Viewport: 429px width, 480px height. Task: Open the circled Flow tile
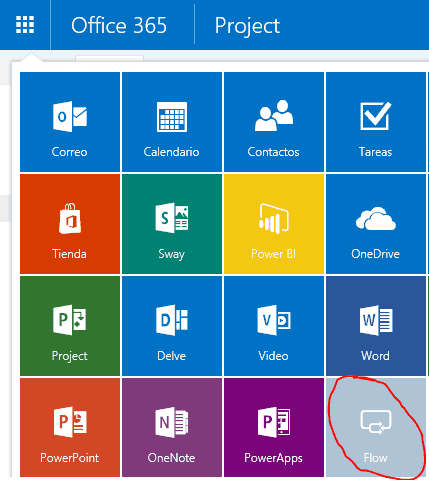click(376, 427)
